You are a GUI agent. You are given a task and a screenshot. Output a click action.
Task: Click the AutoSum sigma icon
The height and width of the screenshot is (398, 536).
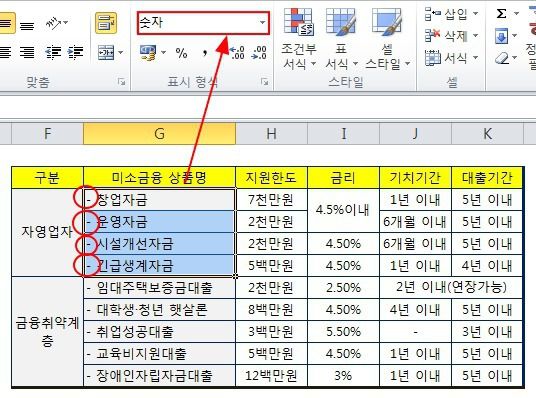501,14
